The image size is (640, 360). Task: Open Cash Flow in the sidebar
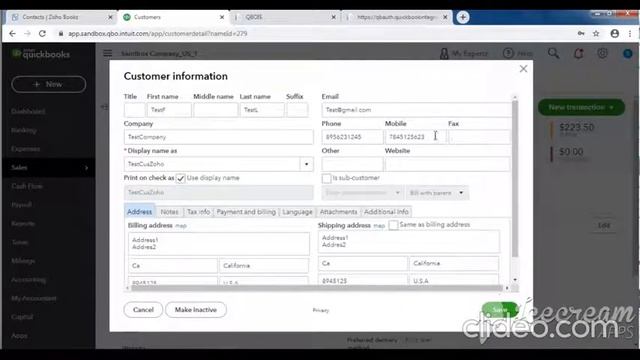pyautogui.click(x=27, y=186)
